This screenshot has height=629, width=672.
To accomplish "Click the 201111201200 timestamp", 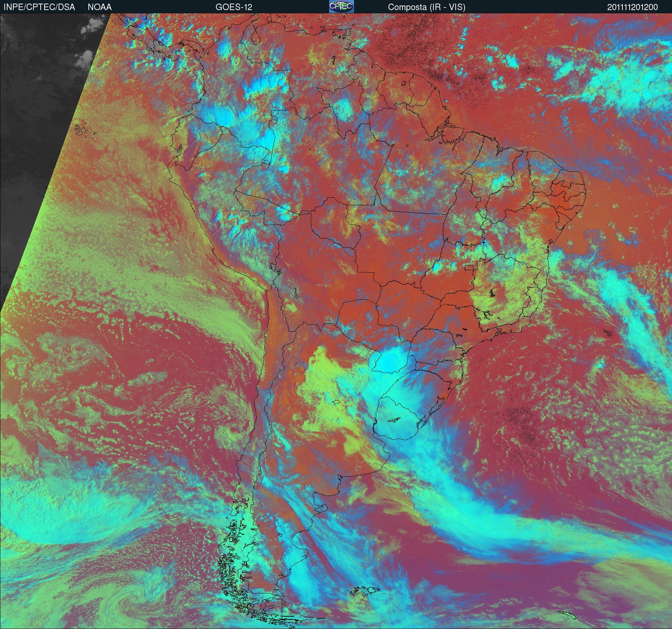I will point(633,7).
